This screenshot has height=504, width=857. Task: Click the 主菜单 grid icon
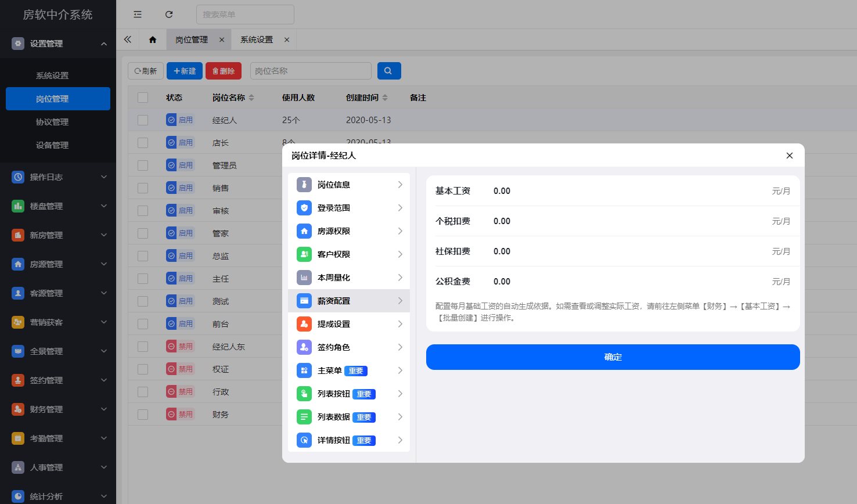[304, 370]
